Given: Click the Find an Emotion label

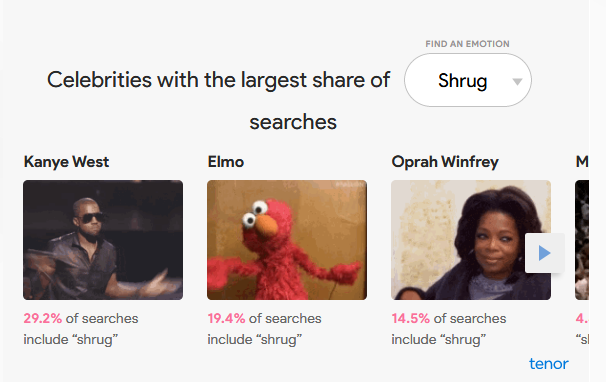Looking at the screenshot, I should click(x=467, y=44).
